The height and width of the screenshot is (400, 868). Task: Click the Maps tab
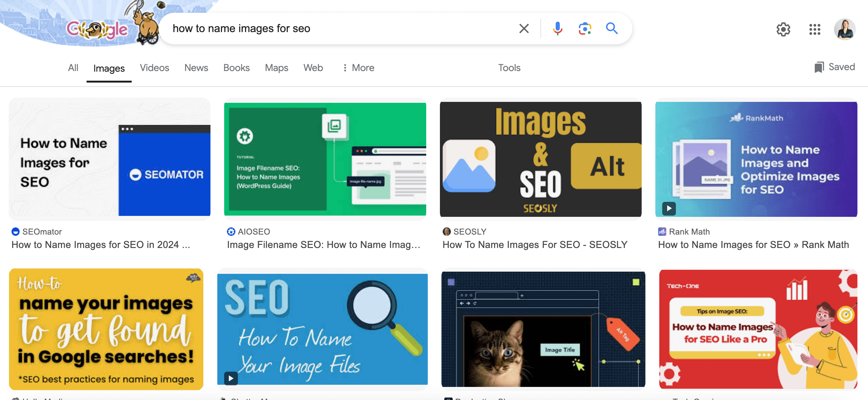(x=277, y=68)
